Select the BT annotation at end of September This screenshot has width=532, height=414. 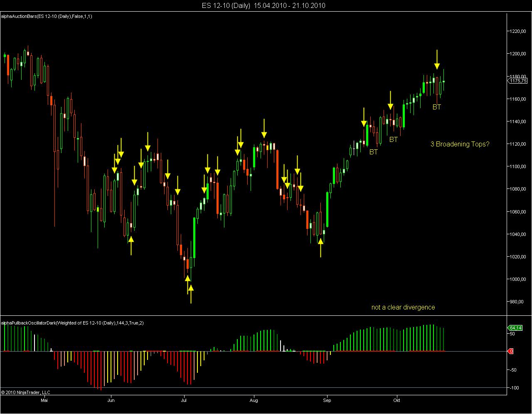(x=394, y=139)
